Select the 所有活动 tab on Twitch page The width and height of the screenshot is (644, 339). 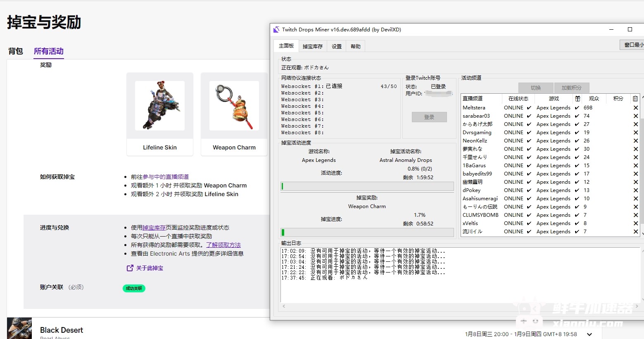click(x=49, y=51)
